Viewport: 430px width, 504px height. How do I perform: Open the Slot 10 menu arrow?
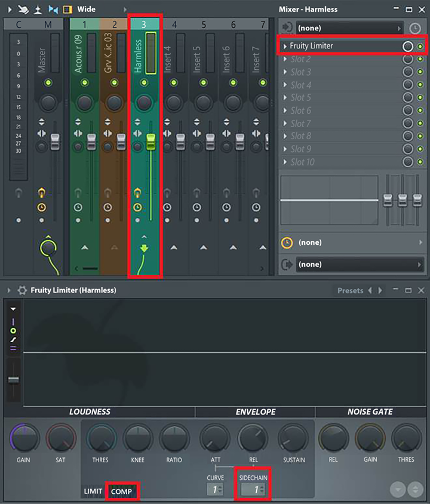point(285,162)
